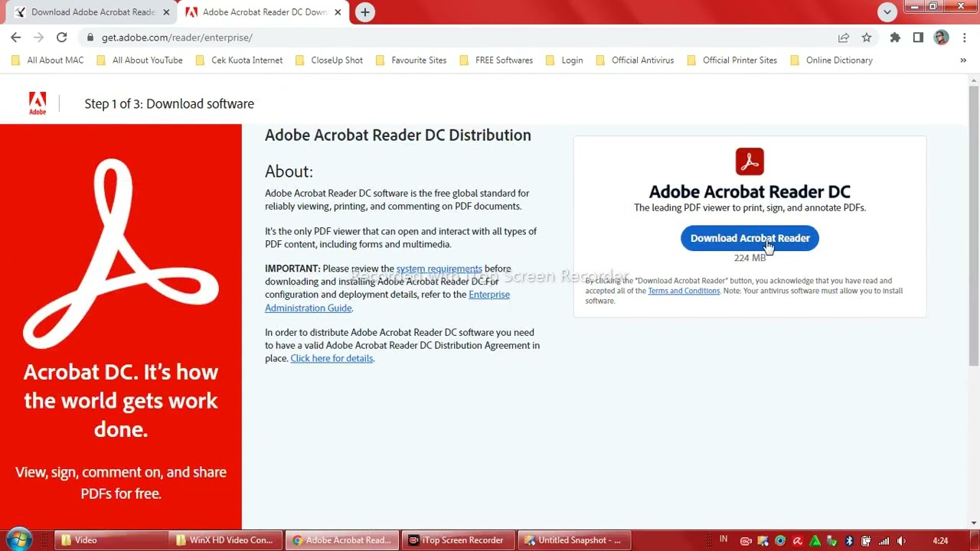Click the 'Adobe Acrobat Reader DC Distribution' heading

tap(398, 135)
